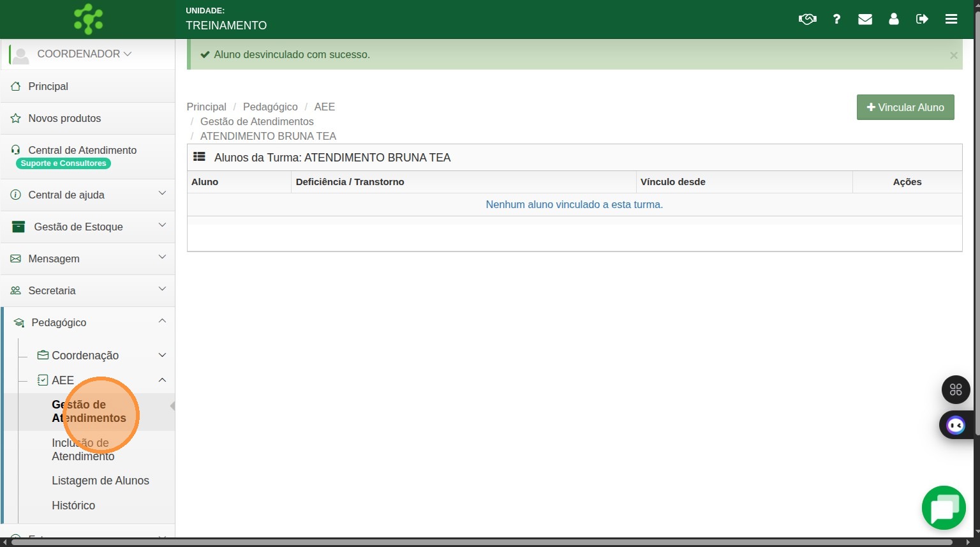Click the 'Aluno desvinculado com sucesso.' alert text
The height and width of the screenshot is (547, 980).
click(292, 54)
